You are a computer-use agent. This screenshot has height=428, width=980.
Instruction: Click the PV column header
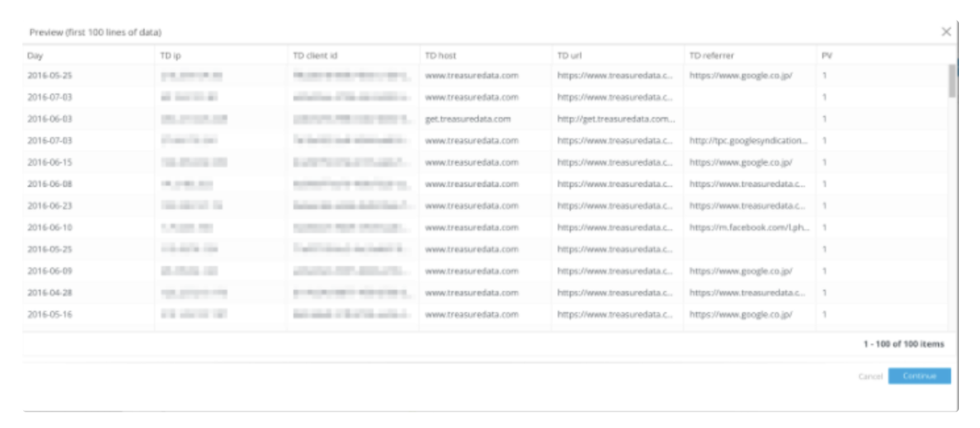pos(827,56)
